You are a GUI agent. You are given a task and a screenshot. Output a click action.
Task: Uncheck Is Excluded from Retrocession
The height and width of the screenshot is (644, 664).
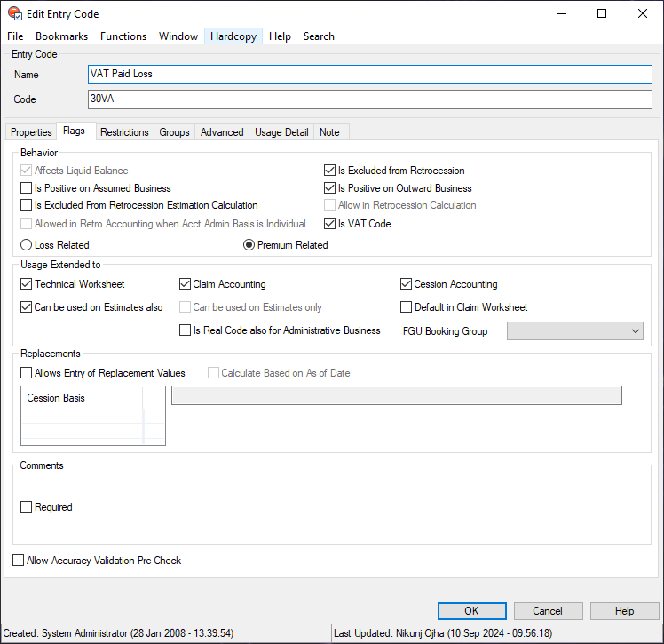(329, 171)
